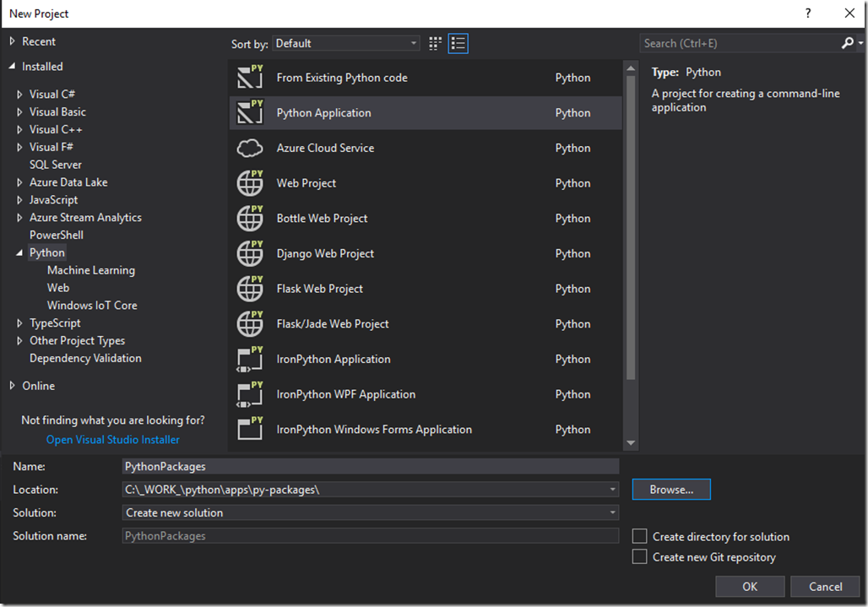Open the search options dropdown arrow
The image size is (868, 607).
(x=860, y=43)
